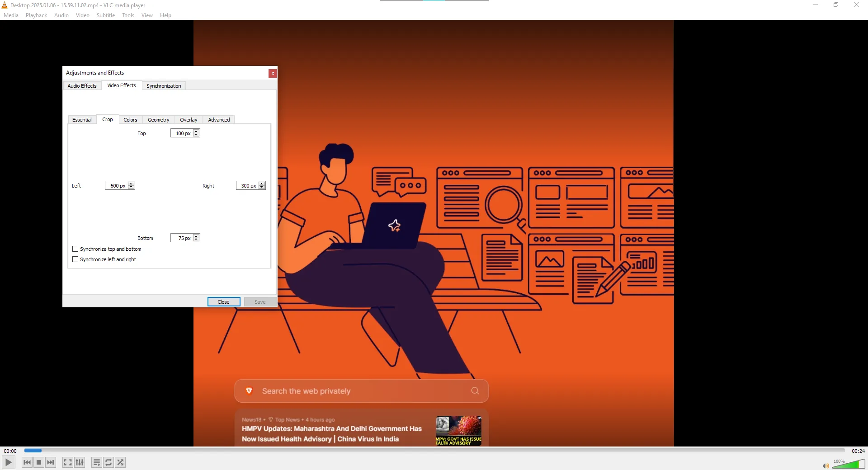Click the Play button
Image resolution: width=868 pixels, height=470 pixels.
8,462
